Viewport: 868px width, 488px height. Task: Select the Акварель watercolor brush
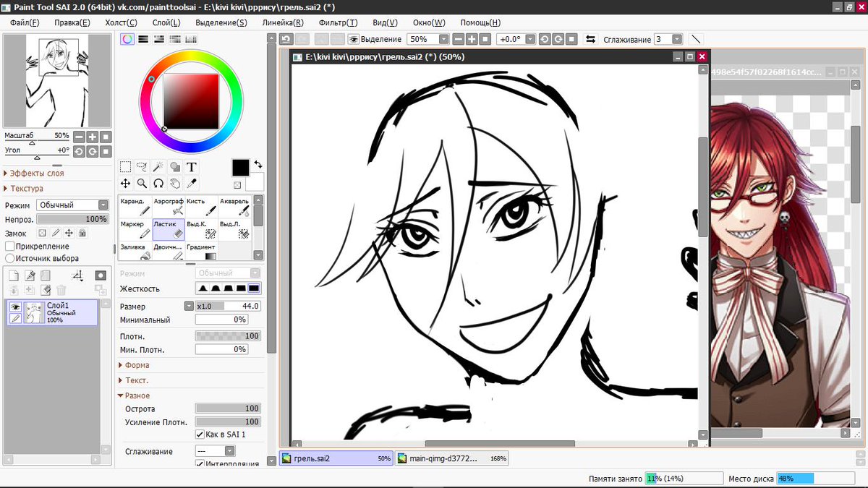point(234,207)
